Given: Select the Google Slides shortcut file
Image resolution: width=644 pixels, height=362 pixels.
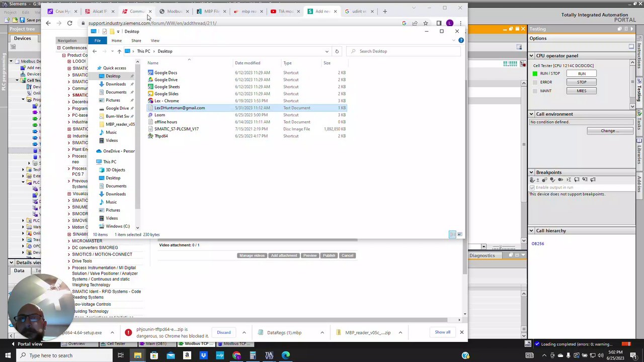Looking at the screenshot, I should tap(166, 94).
